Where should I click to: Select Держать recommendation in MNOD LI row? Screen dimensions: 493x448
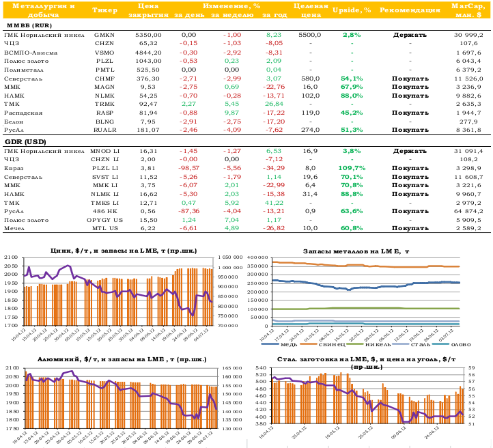(x=410, y=151)
